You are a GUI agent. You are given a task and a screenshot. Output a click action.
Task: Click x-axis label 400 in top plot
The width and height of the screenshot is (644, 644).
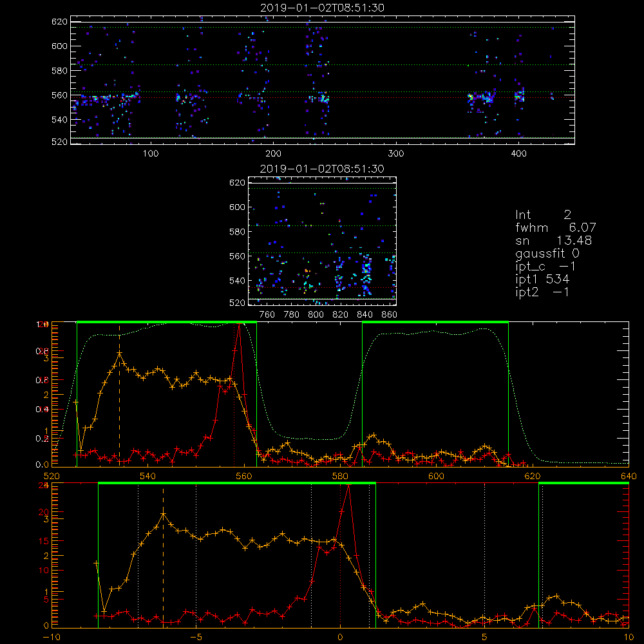pyautogui.click(x=518, y=154)
